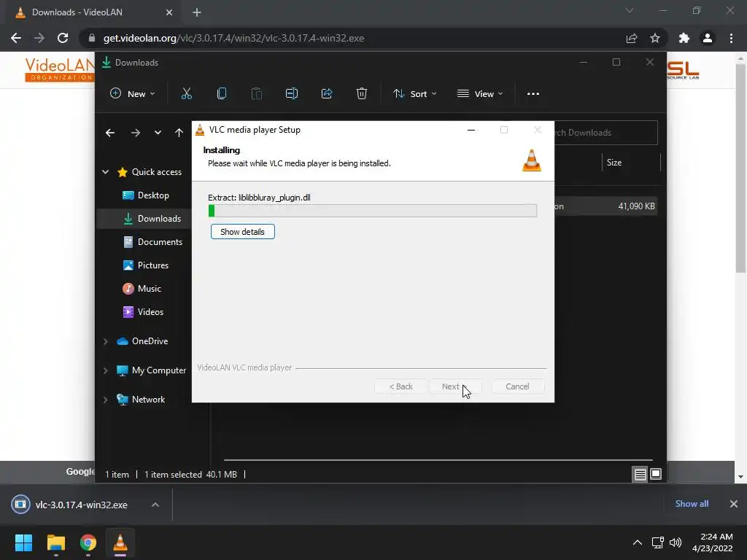Open the New dropdown in Explorer
This screenshot has width=747, height=560.
[133, 94]
